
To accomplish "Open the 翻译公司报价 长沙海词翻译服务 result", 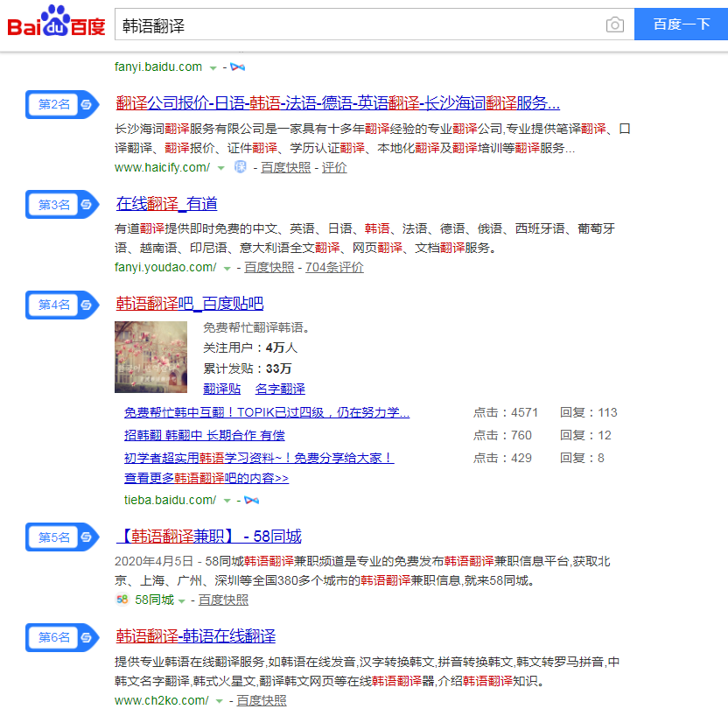I will (x=338, y=103).
